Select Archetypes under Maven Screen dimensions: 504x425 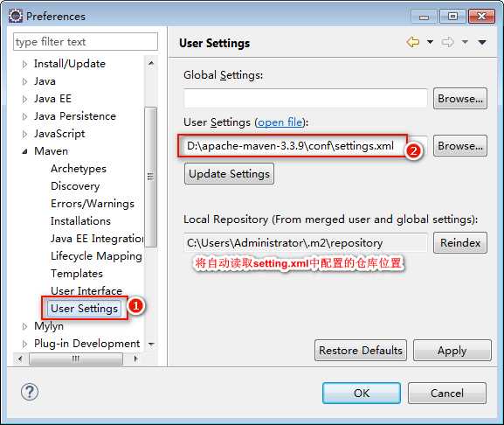point(79,169)
